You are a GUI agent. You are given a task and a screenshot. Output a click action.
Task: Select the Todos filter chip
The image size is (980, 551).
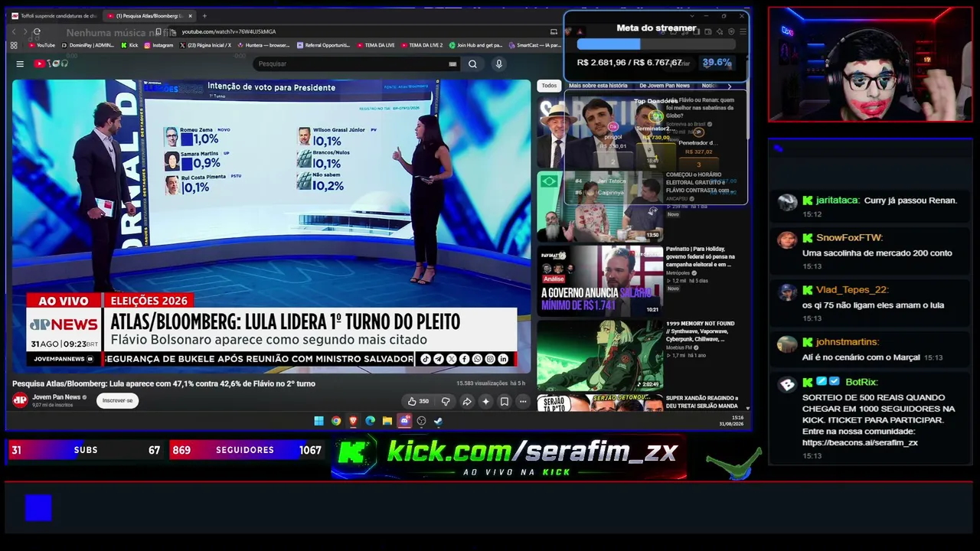[x=549, y=86]
